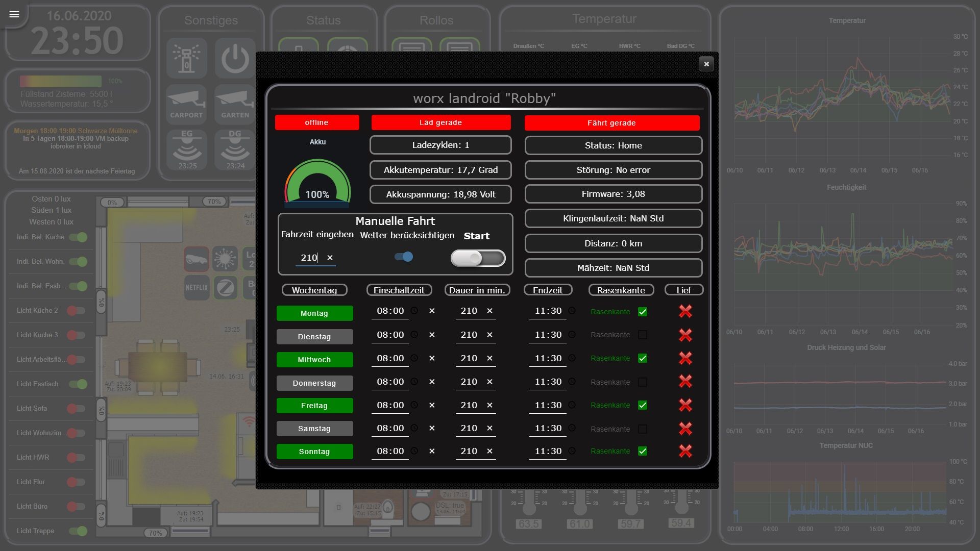Toggle Licht Sofa switch
Screen dimensions: 980x551
(76, 409)
